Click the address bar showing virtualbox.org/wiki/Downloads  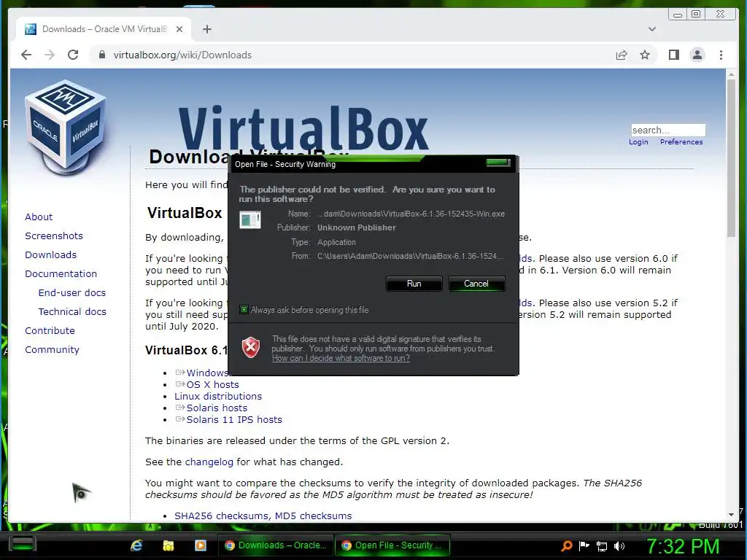(352, 55)
